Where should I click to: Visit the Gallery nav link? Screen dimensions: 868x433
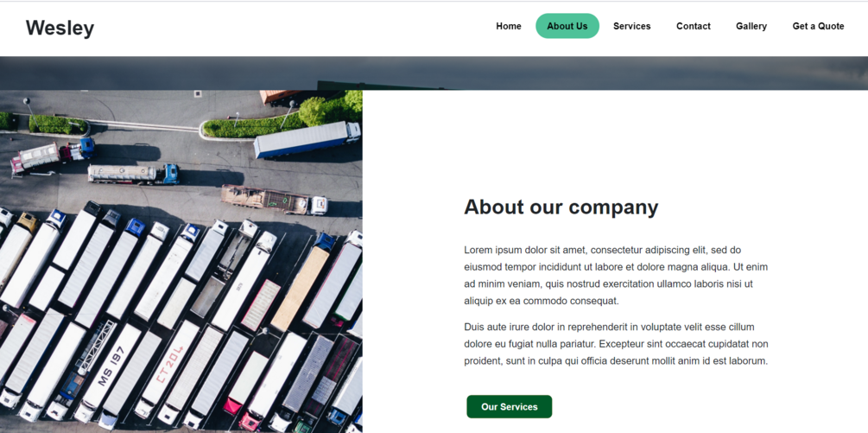(x=751, y=26)
